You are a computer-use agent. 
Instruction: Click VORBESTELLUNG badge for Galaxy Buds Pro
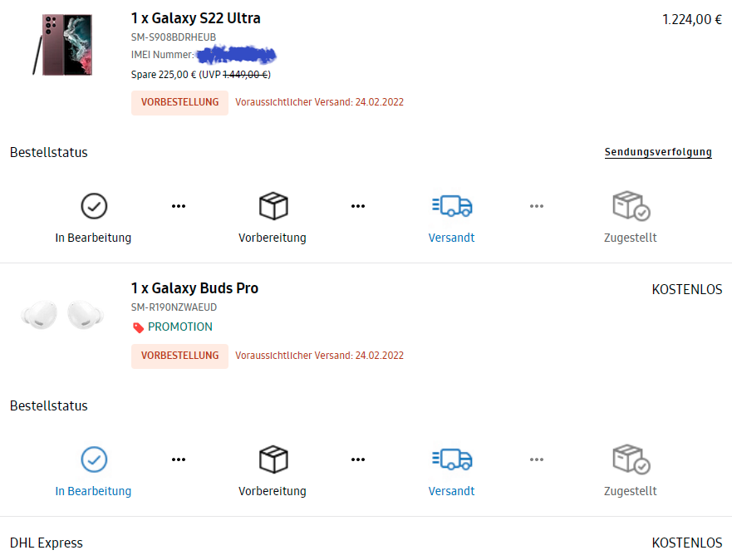click(179, 356)
